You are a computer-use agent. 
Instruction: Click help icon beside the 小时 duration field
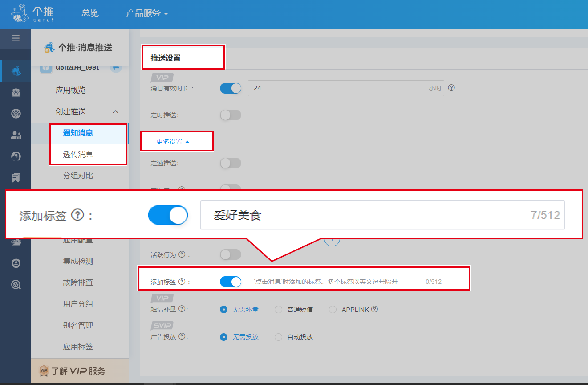click(x=451, y=88)
